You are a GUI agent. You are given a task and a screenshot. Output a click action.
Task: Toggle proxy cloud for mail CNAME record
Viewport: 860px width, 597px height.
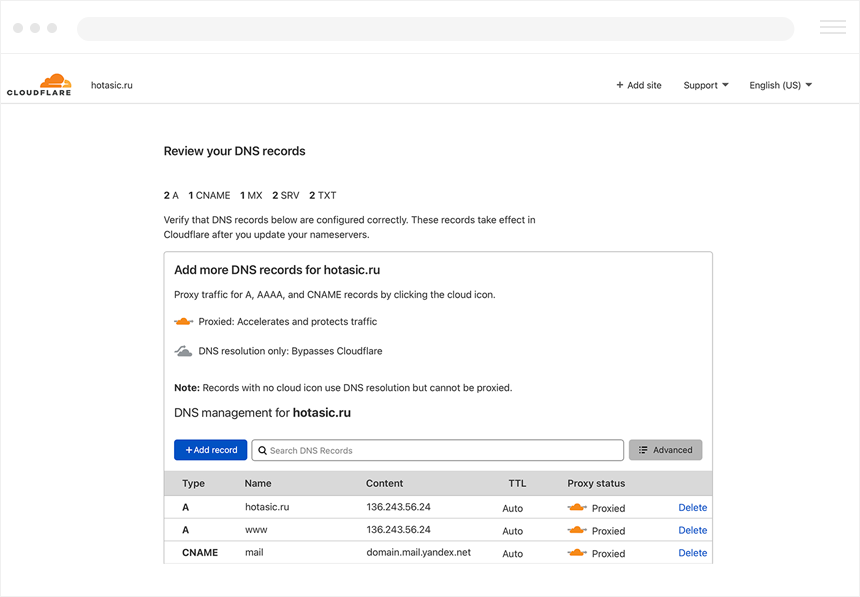(577, 553)
